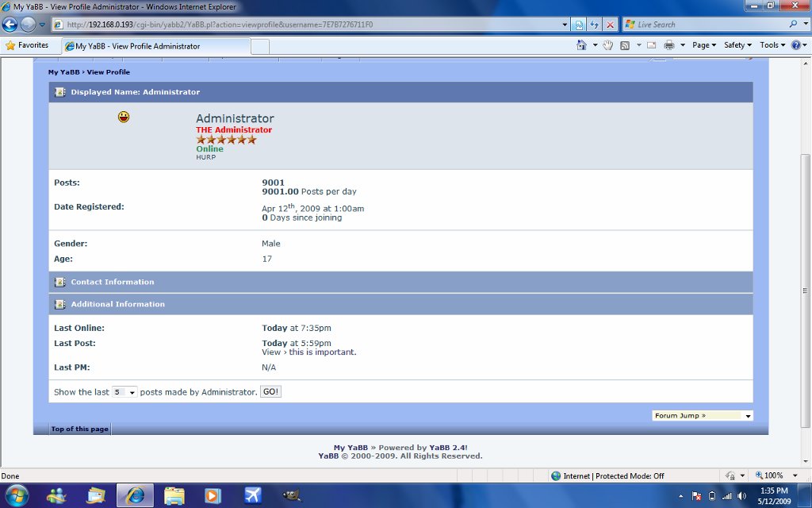Click the network signal tray icon
This screenshot has height=508, width=812.
click(x=726, y=496)
